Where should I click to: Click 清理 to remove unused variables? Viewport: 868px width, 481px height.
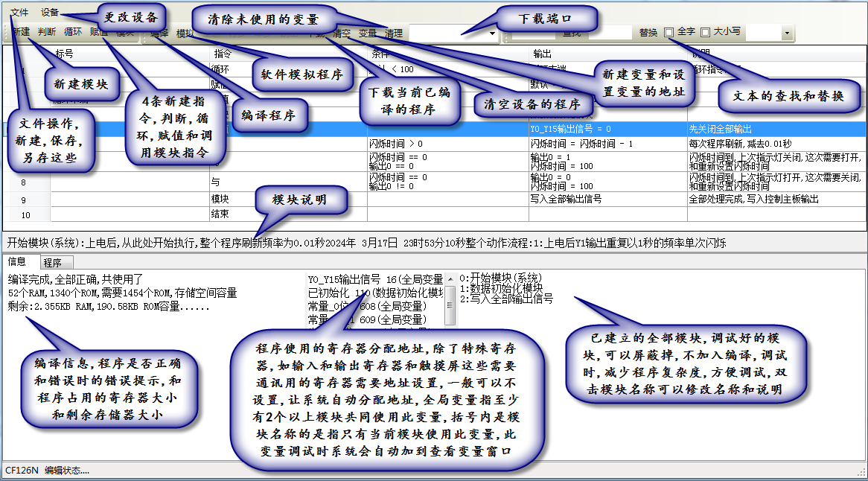click(394, 33)
